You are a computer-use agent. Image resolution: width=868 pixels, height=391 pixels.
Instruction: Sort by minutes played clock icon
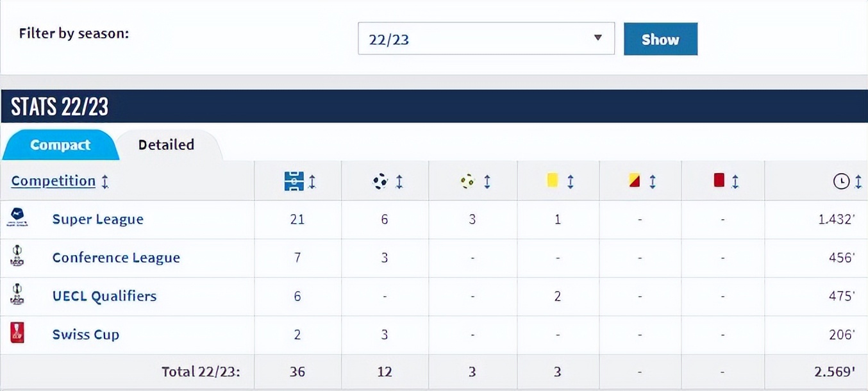pyautogui.click(x=840, y=181)
